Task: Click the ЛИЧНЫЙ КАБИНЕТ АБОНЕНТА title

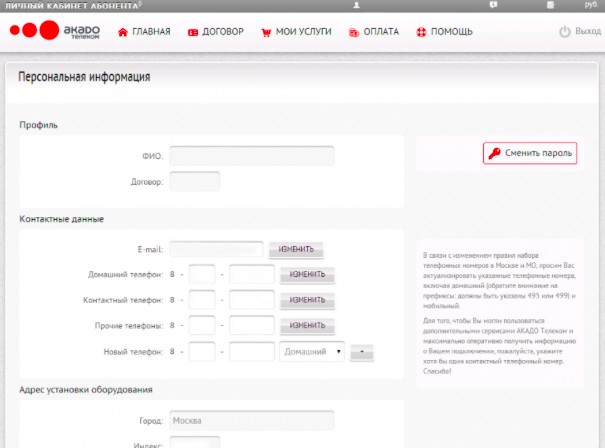Action: click(x=73, y=5)
